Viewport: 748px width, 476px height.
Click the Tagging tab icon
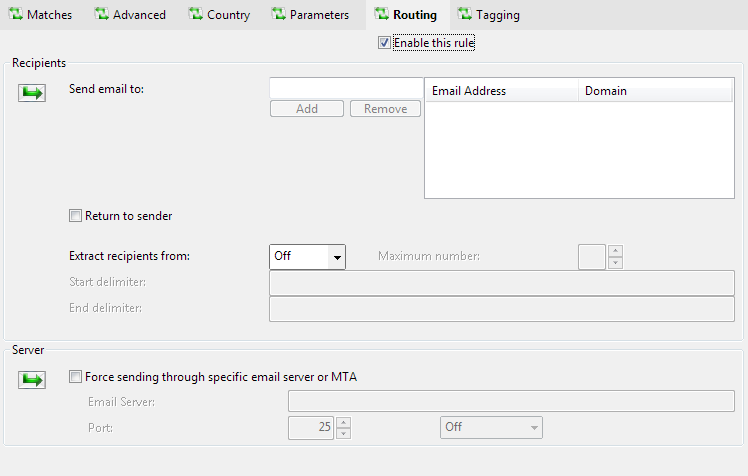pos(464,15)
